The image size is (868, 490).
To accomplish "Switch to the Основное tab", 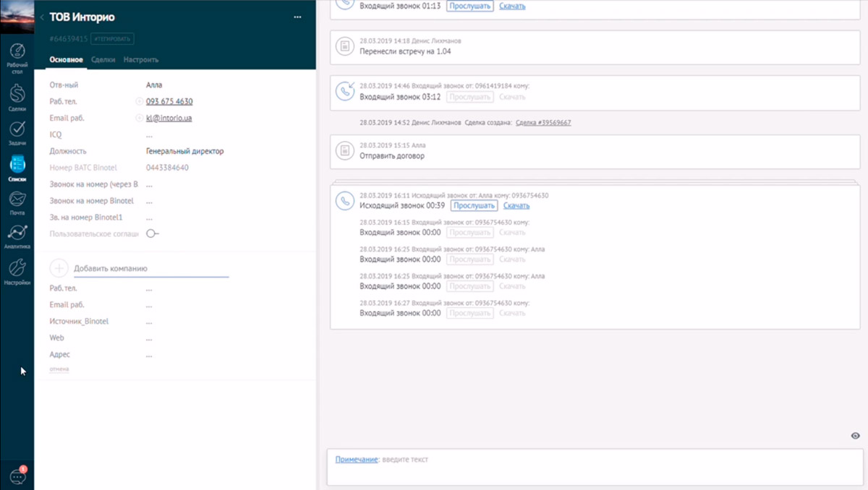I will coord(67,60).
